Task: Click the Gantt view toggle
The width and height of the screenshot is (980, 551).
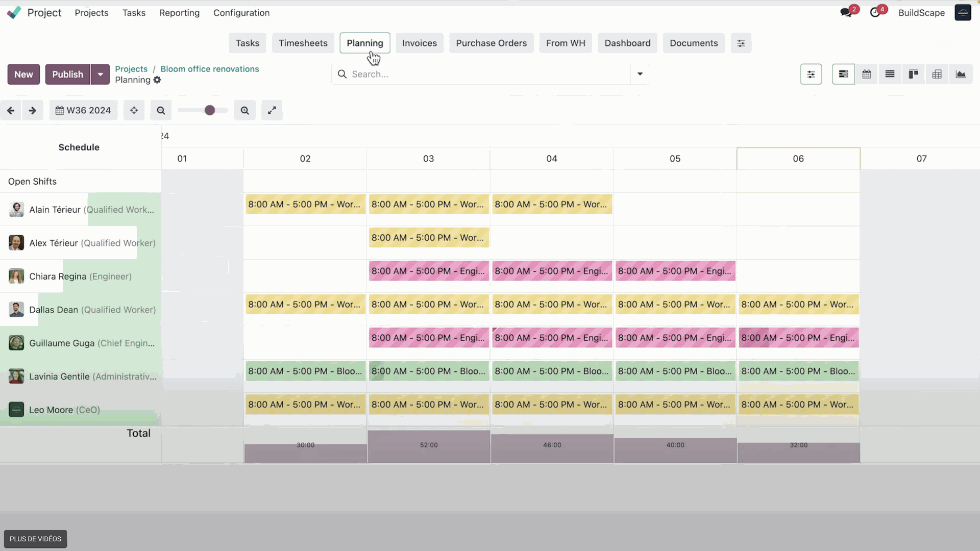Action: pyautogui.click(x=843, y=74)
